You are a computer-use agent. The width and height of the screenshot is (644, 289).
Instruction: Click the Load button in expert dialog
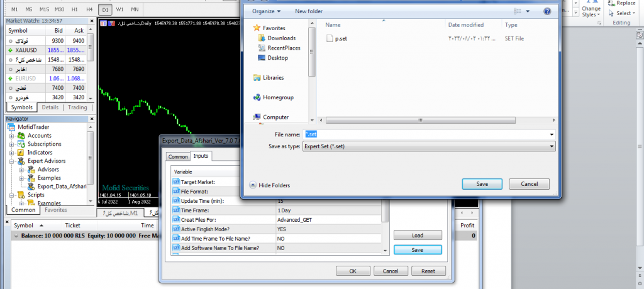pyautogui.click(x=418, y=235)
